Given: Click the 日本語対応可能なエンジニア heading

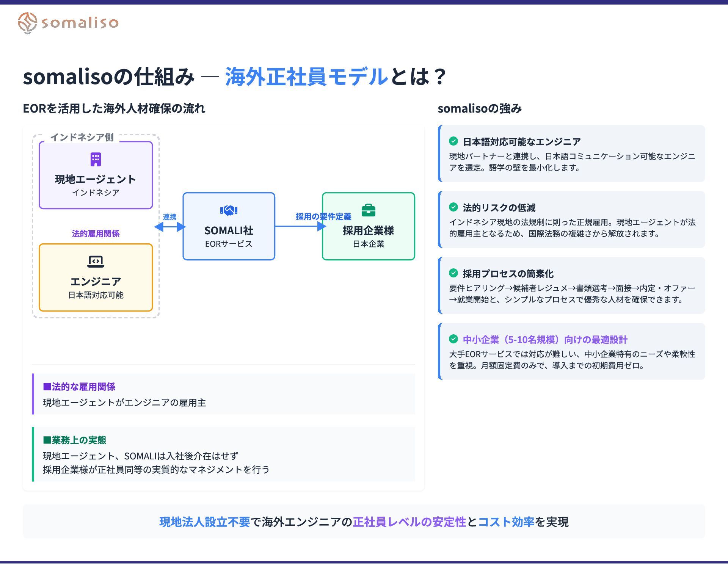Looking at the screenshot, I should 522,142.
